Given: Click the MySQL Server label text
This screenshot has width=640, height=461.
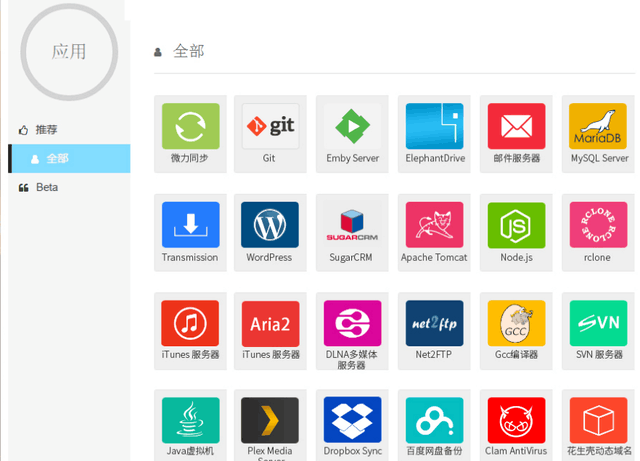Looking at the screenshot, I should click(600, 158).
